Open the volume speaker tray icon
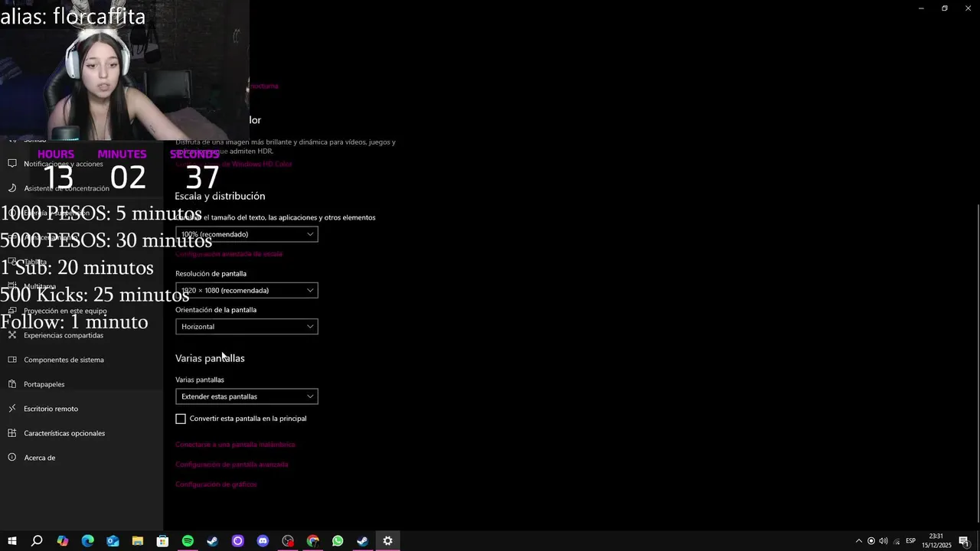 coord(883,541)
